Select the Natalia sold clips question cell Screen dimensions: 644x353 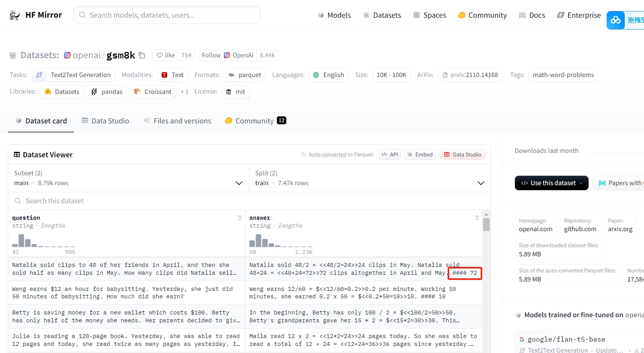pos(126,269)
